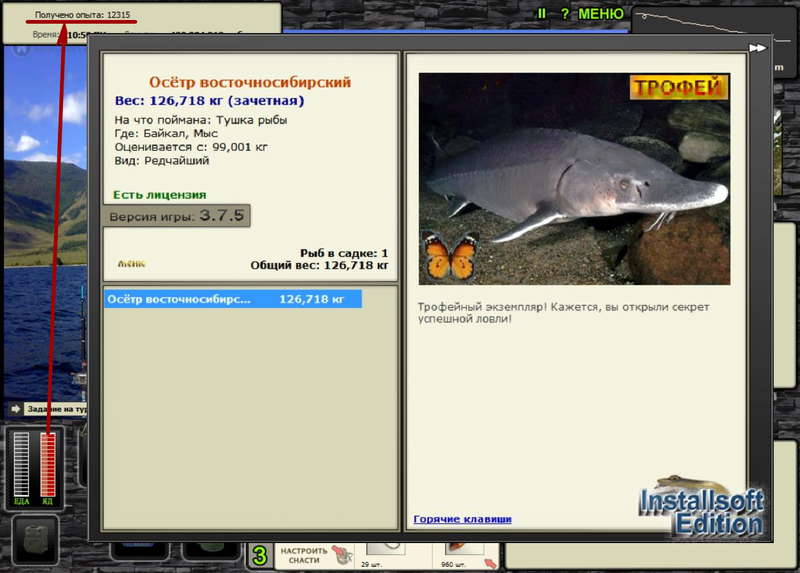Pause the game with the II icon
Screen dimensions: 800x573
coord(541,14)
